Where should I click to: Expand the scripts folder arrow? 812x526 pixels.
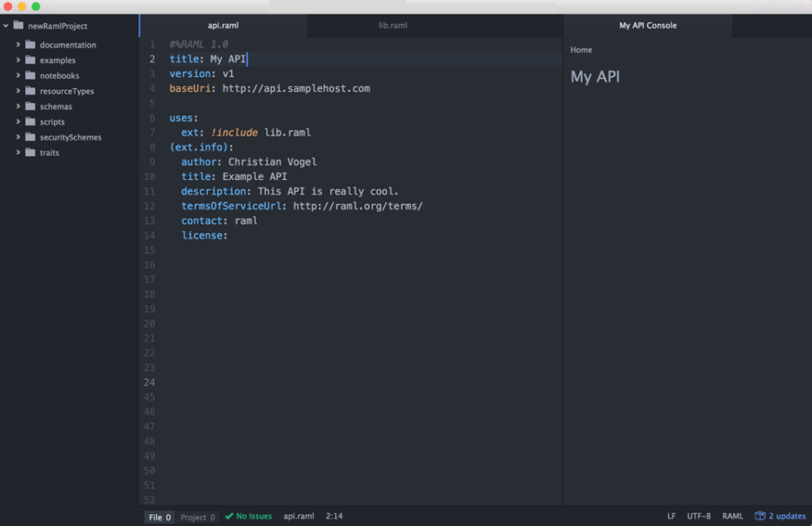(x=18, y=121)
